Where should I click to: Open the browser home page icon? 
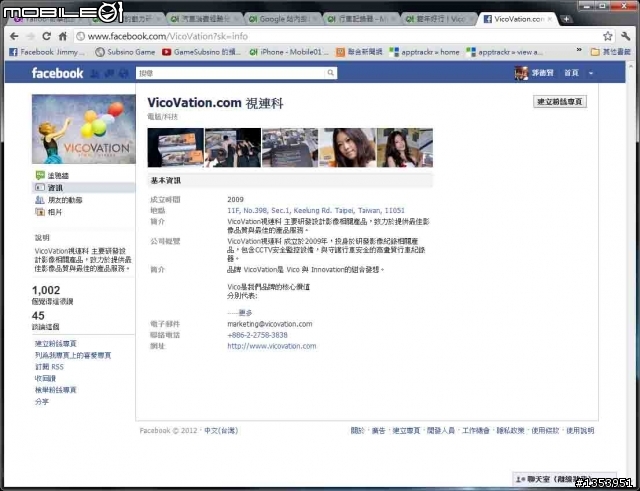62,36
